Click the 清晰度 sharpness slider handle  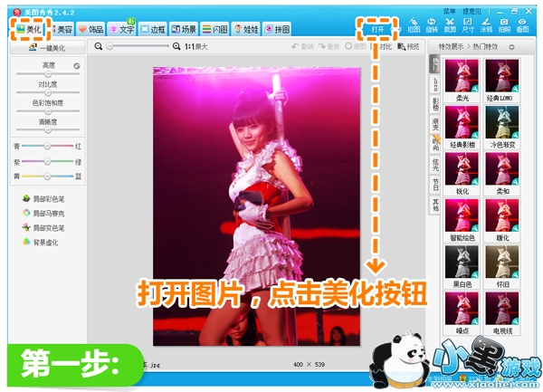[48, 129]
